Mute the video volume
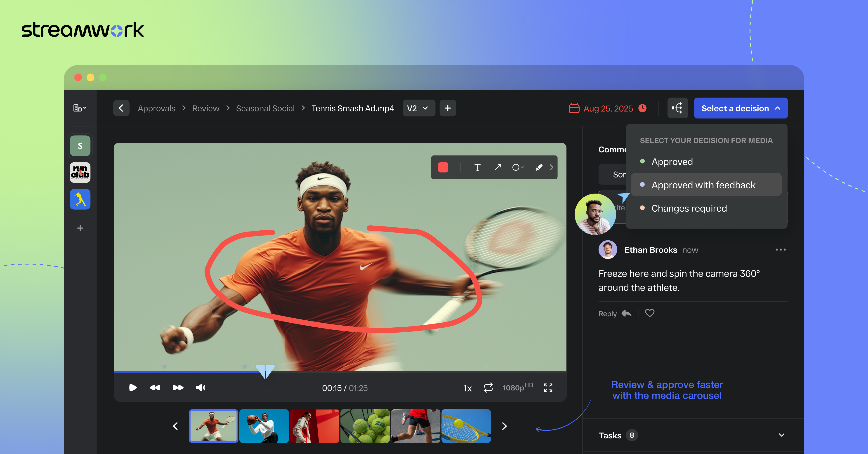 pyautogui.click(x=200, y=388)
